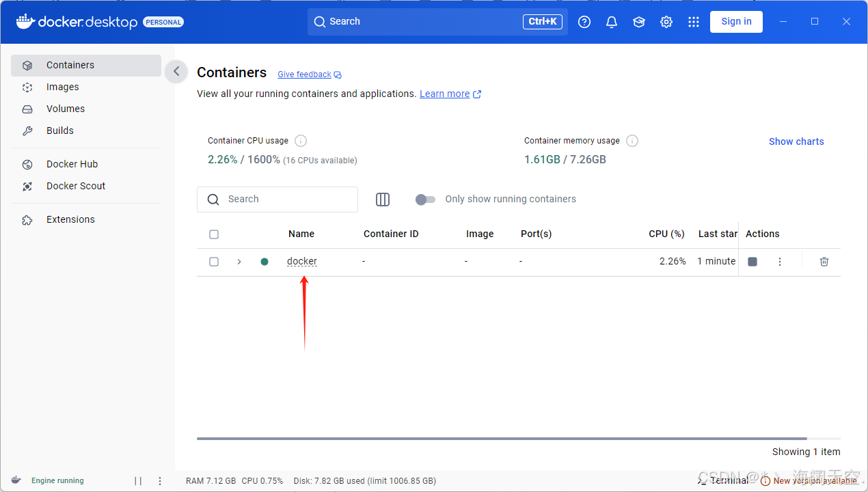Delete docker container with trash icon
868x492 pixels.
tap(824, 262)
